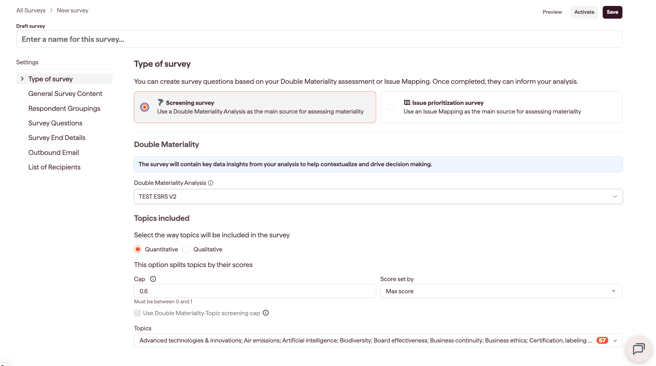Click the breadcrumb chevron separator

51,10
